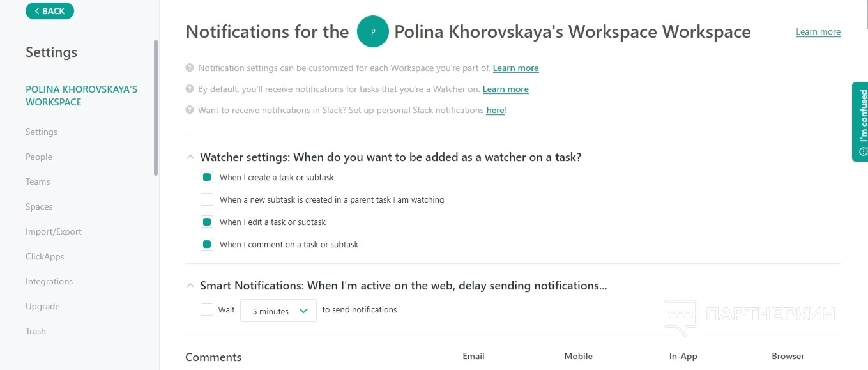Screen dimensions: 868x370
Task: Collapse the Watcher settings section
Action: tap(190, 157)
